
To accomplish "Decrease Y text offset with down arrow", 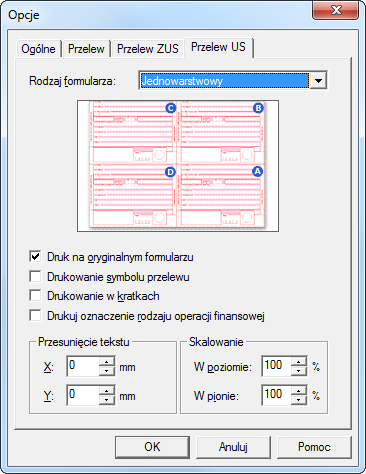I will [107, 400].
